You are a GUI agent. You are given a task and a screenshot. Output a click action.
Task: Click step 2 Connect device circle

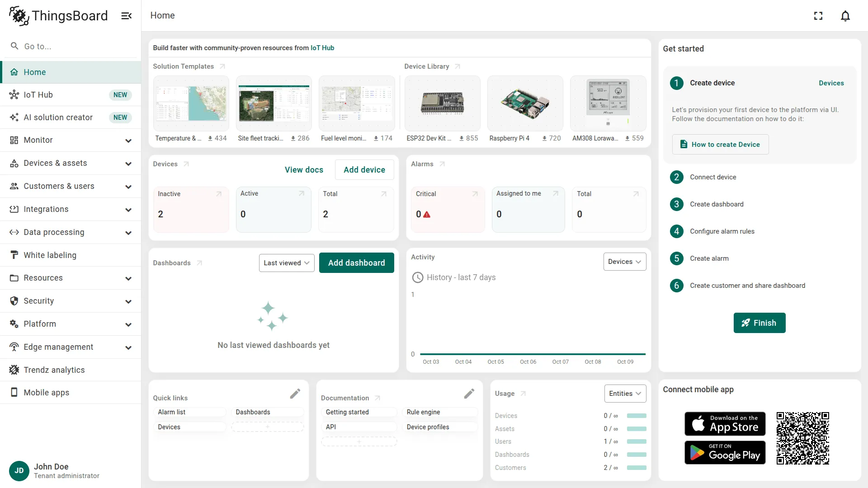point(676,177)
